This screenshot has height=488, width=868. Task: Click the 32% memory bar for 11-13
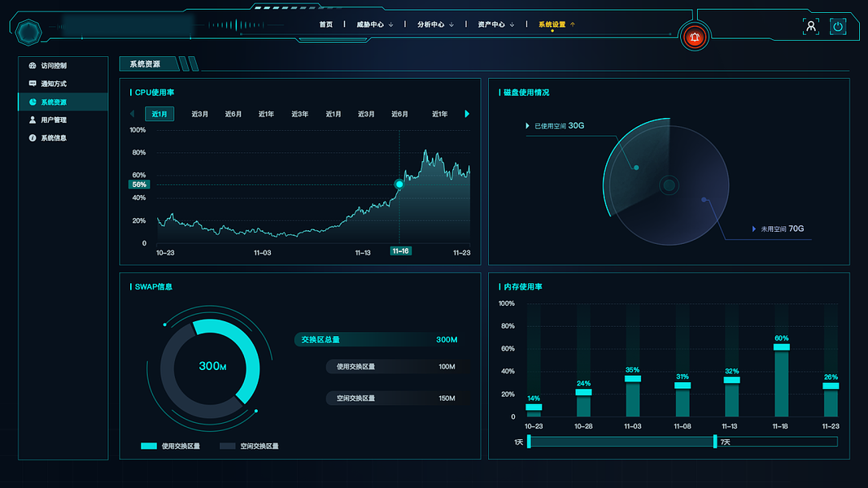coord(732,397)
